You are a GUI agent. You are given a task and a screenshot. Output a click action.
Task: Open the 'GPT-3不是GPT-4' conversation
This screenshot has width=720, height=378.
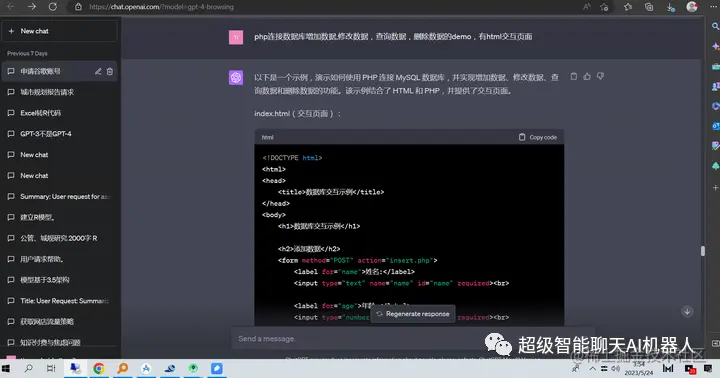pyautogui.click(x=60, y=134)
